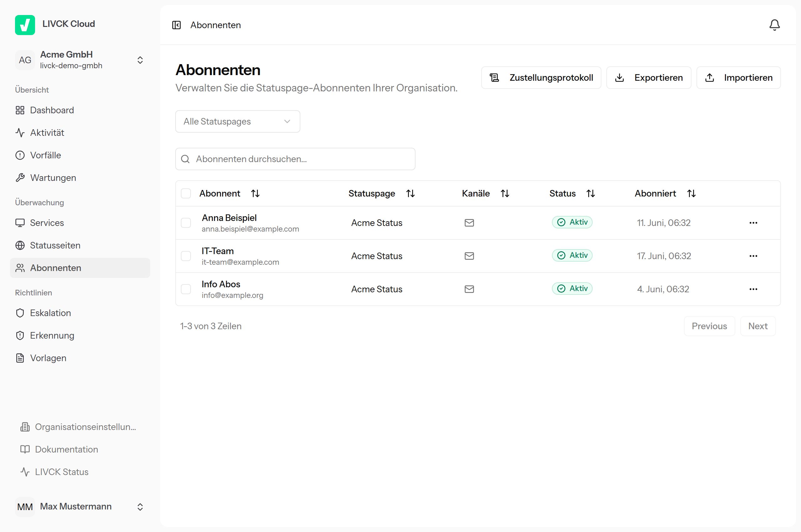
Task: Expand the Max Mustermann user menu
Action: (x=140, y=507)
